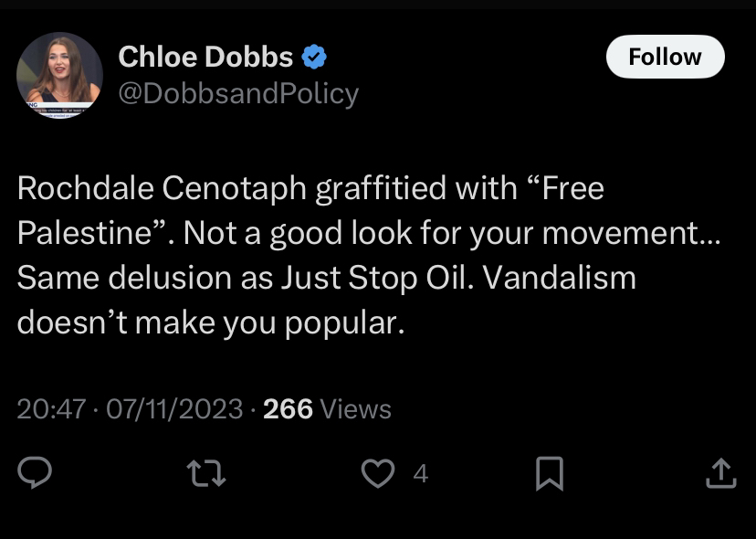This screenshot has height=539, width=756.
Task: Open the Chloe Dobbs display name
Action: (205, 57)
